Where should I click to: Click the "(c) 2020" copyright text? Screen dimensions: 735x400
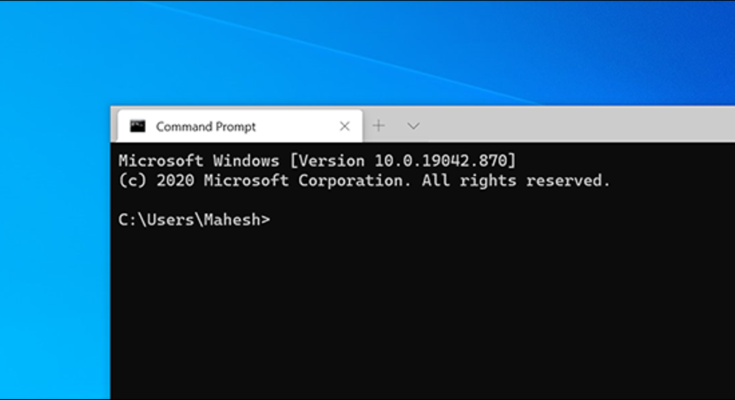click(157, 181)
